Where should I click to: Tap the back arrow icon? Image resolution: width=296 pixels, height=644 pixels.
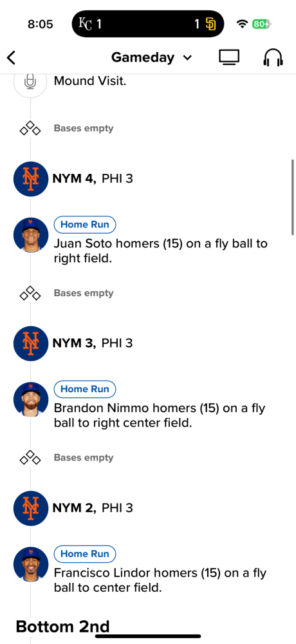click(x=11, y=58)
